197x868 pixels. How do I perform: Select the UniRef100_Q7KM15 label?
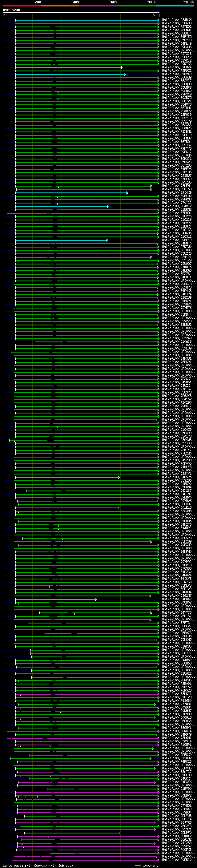point(177,267)
